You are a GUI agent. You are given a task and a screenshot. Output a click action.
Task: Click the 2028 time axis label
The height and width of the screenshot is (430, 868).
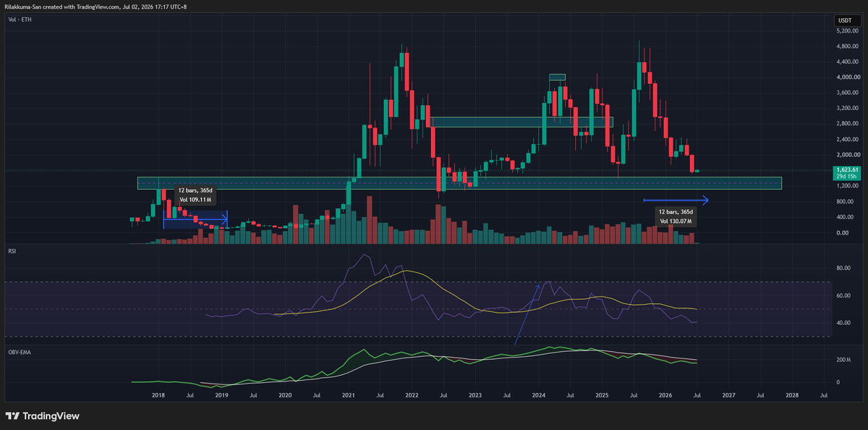(x=792, y=396)
